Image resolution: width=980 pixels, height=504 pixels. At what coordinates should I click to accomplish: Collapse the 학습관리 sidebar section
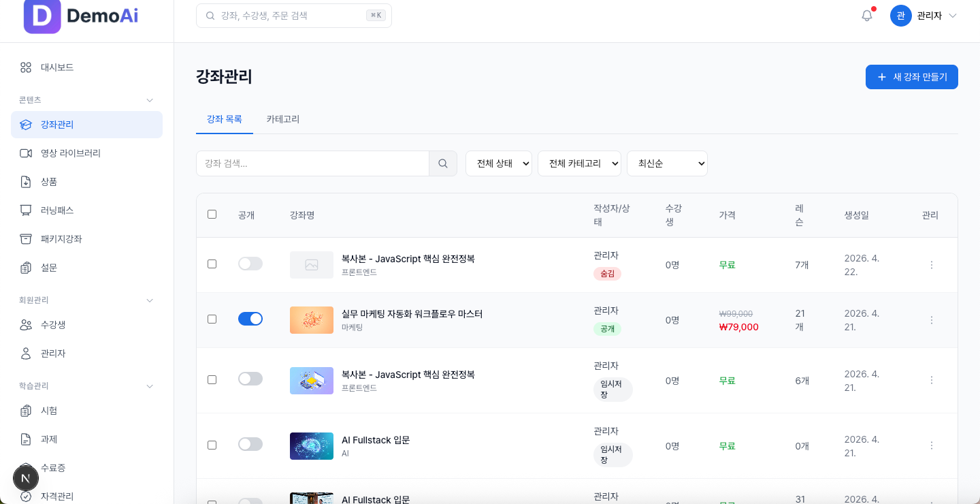pyautogui.click(x=150, y=386)
